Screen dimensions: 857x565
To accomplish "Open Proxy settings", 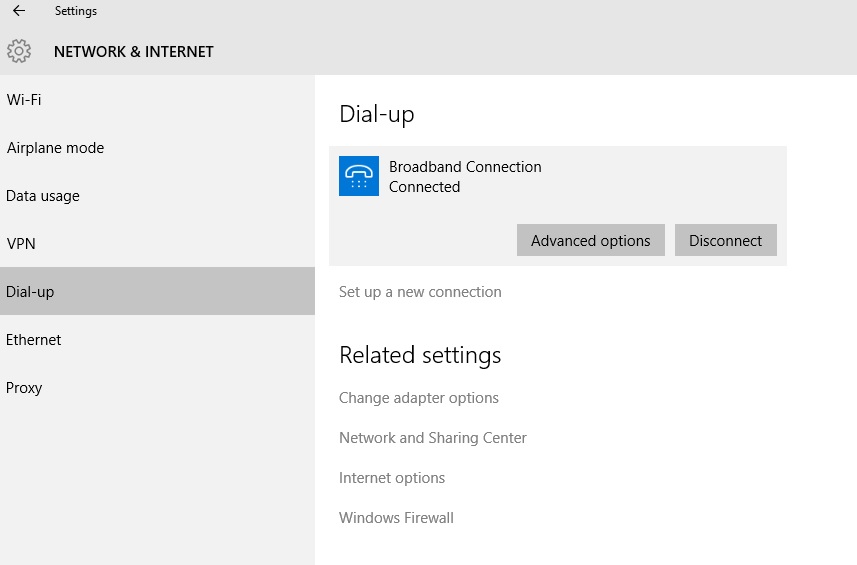I will pyautogui.click(x=157, y=387).
